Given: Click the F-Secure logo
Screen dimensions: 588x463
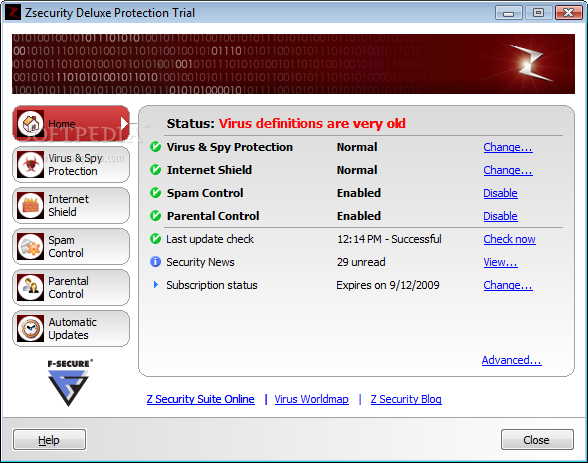Looking at the screenshot, I should coord(69,382).
